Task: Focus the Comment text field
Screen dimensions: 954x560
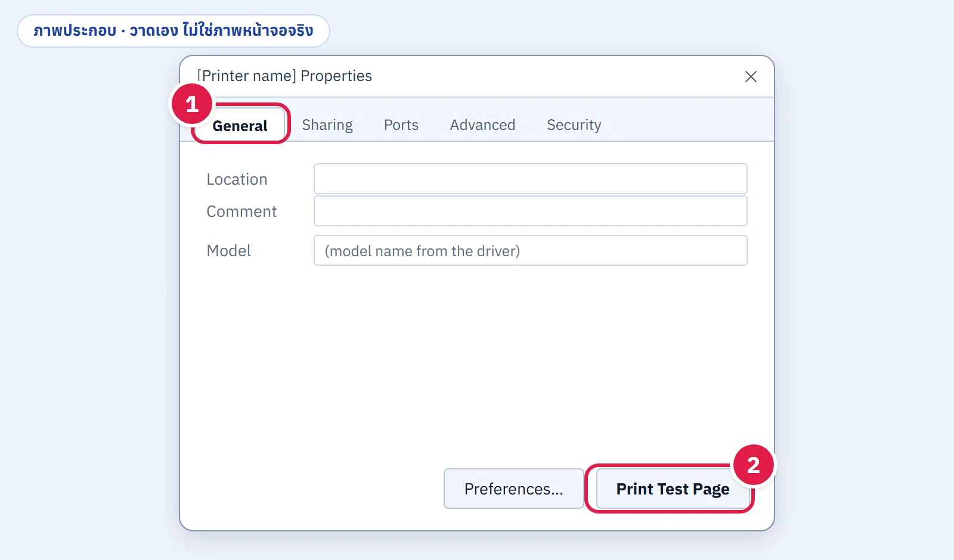Action: click(x=531, y=211)
